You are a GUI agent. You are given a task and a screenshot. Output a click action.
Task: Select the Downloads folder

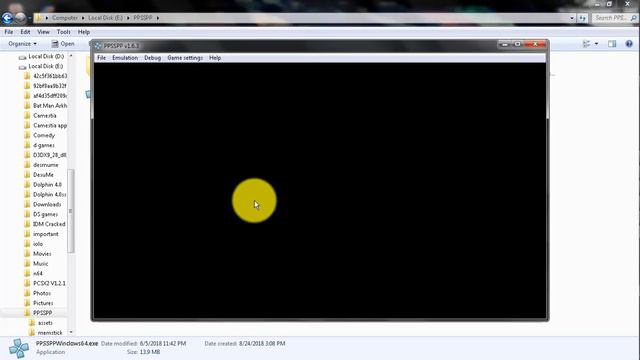click(47, 204)
